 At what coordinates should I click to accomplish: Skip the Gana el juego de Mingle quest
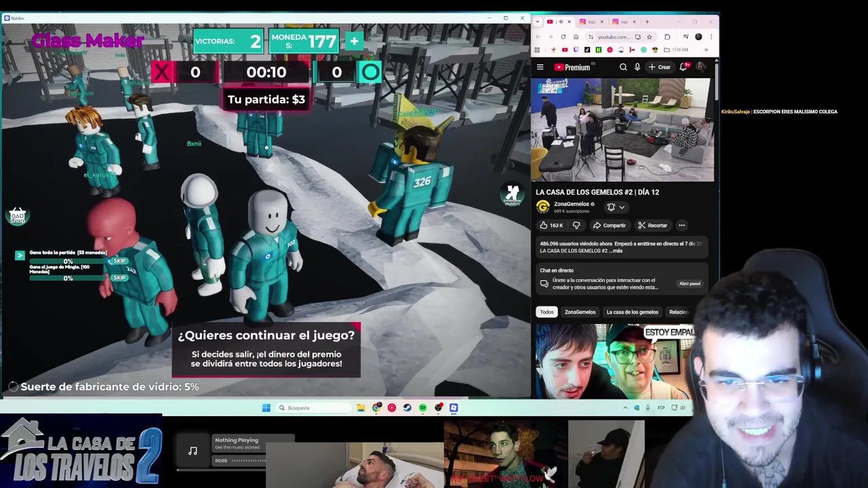[x=119, y=277]
